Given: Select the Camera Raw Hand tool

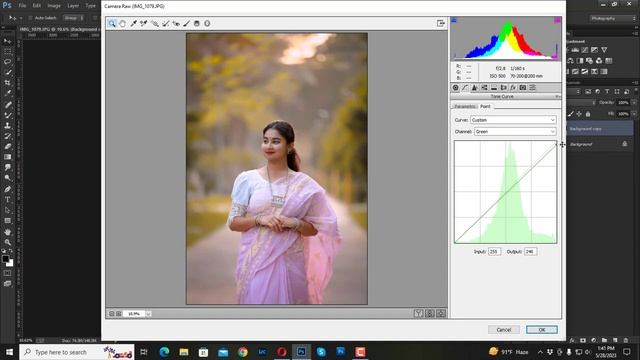Looking at the screenshot, I should 122,24.
